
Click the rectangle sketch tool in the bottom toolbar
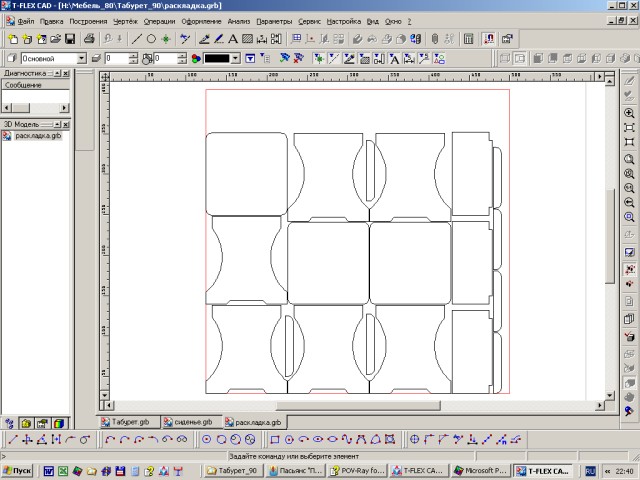tap(275, 440)
